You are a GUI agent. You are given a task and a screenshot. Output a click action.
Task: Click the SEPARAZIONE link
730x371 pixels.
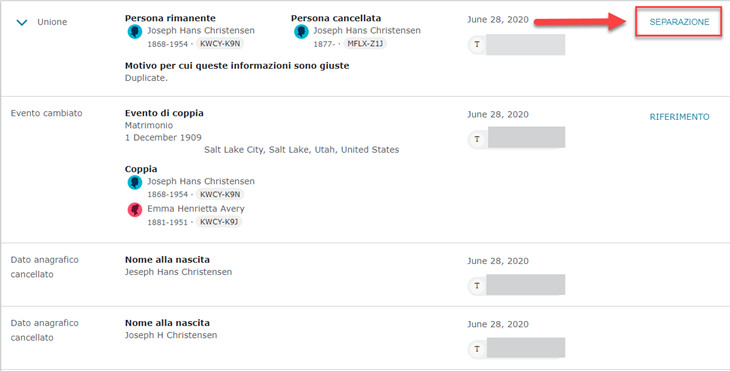click(x=679, y=22)
